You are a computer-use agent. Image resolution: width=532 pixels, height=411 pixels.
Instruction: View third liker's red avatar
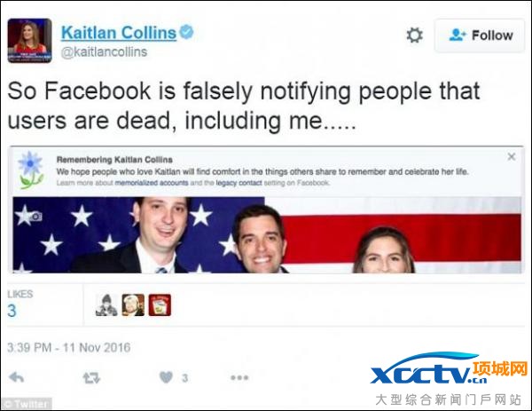click(x=160, y=305)
